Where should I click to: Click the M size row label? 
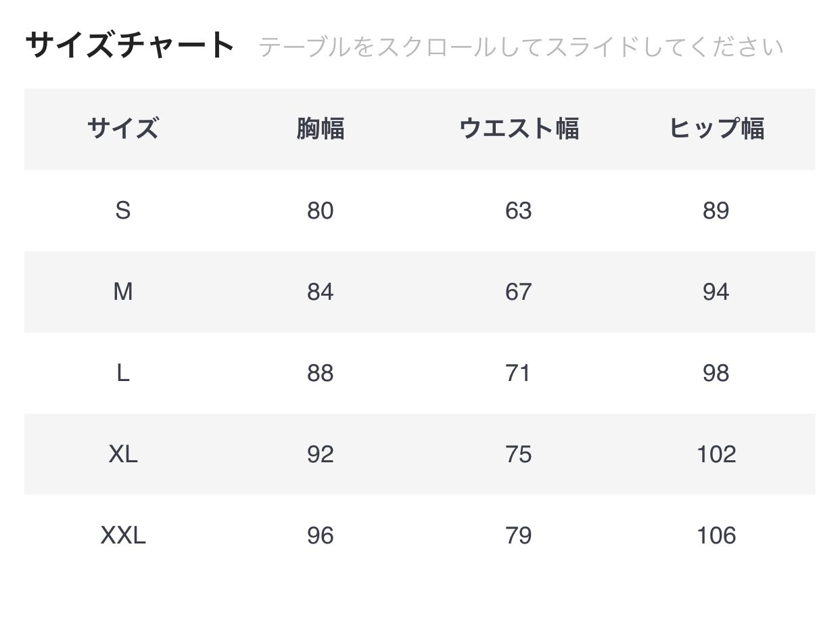point(122,292)
